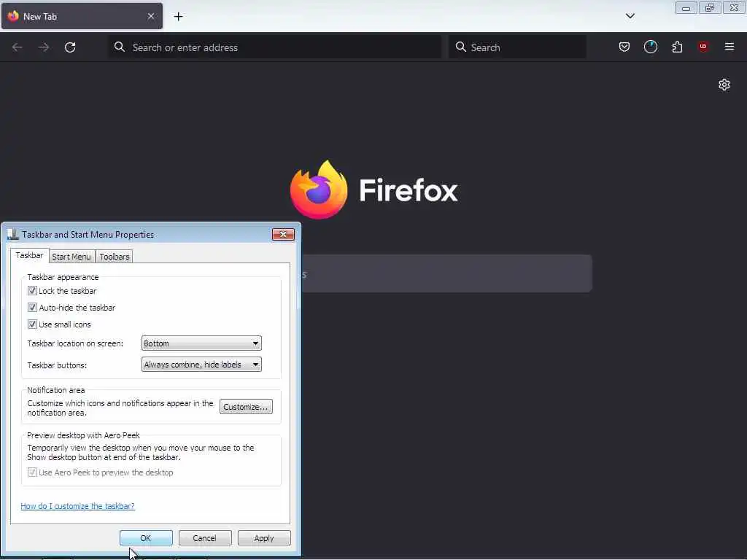Toggle Auto-hide the taskbar checkbox
The width and height of the screenshot is (747, 560).
click(32, 308)
